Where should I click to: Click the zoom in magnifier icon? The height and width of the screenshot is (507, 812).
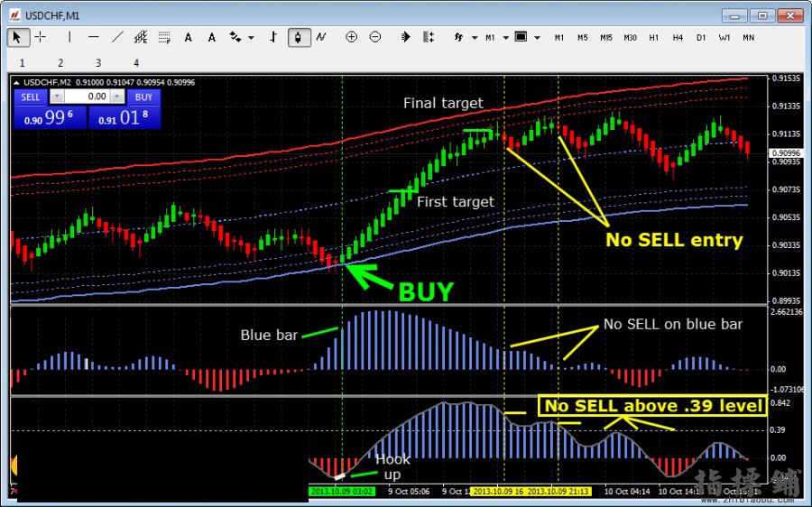click(x=351, y=37)
